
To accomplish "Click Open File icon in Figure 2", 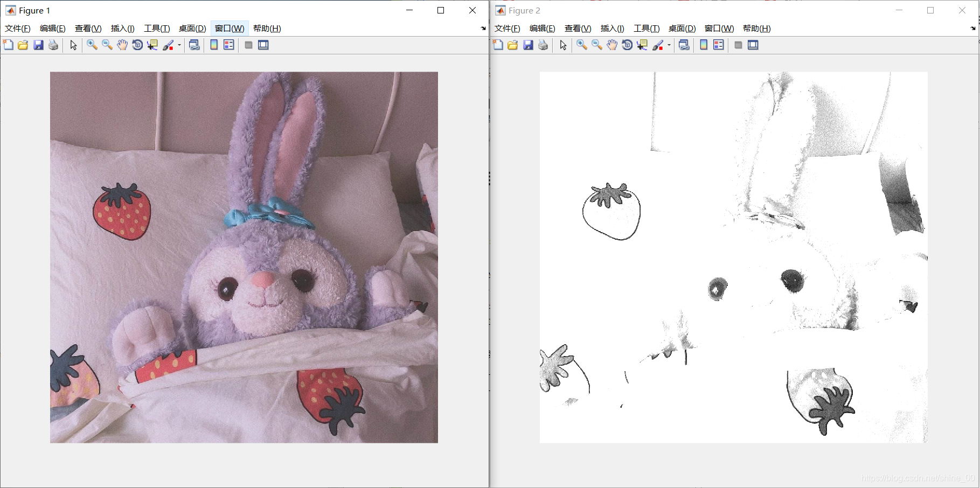I will click(x=513, y=45).
